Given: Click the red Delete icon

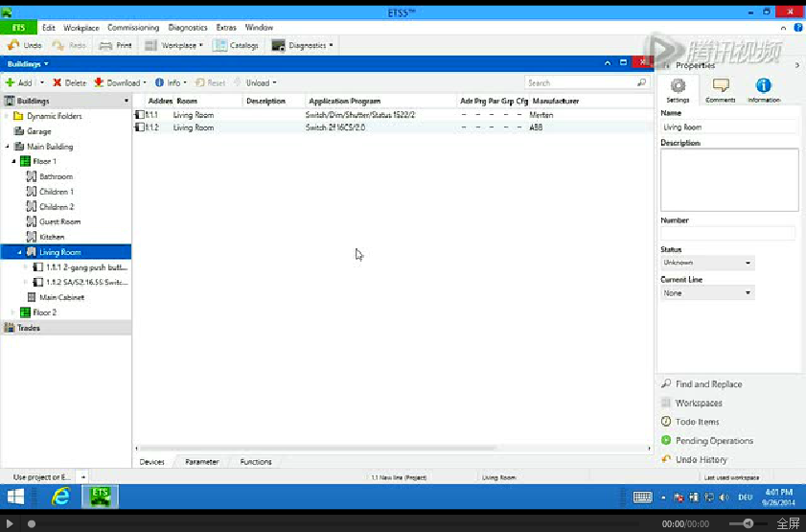Looking at the screenshot, I should click(x=58, y=83).
